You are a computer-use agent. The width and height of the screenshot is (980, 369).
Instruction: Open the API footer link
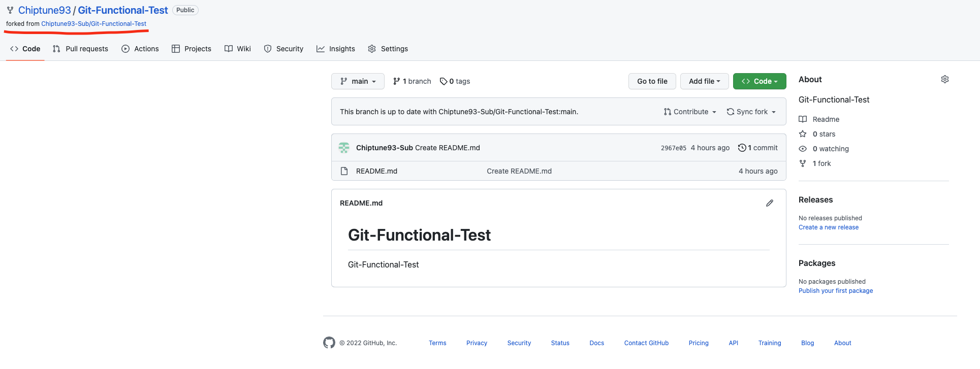734,343
